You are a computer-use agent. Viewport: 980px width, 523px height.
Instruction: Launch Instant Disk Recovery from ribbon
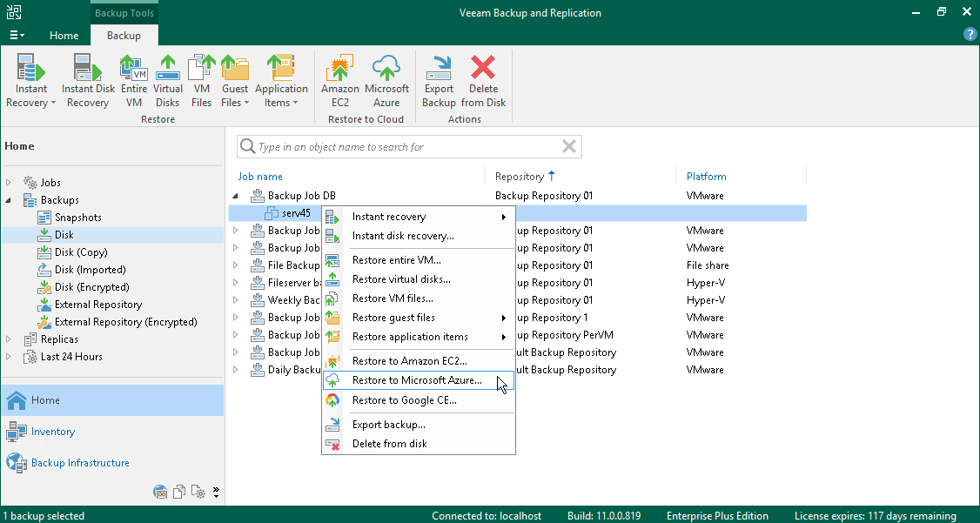(88, 81)
